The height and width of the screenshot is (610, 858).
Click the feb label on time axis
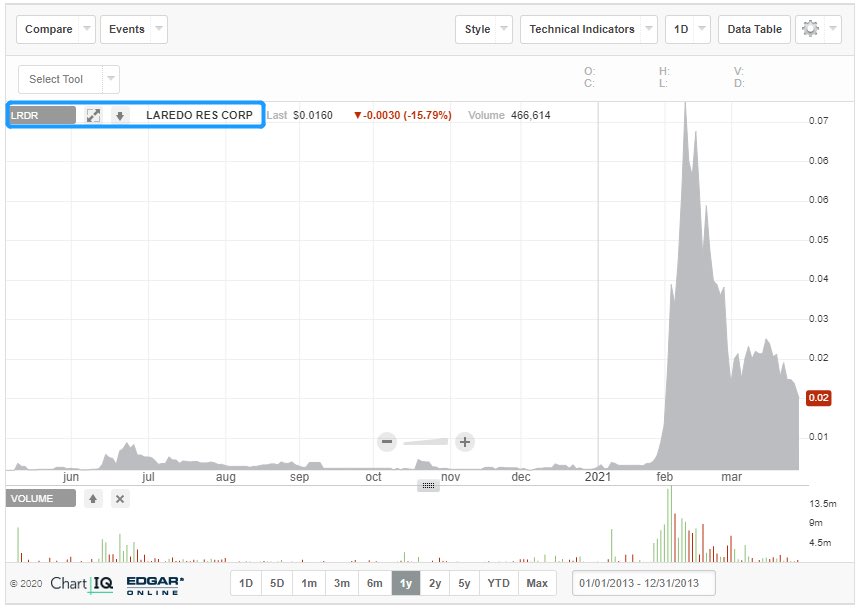[x=664, y=477]
